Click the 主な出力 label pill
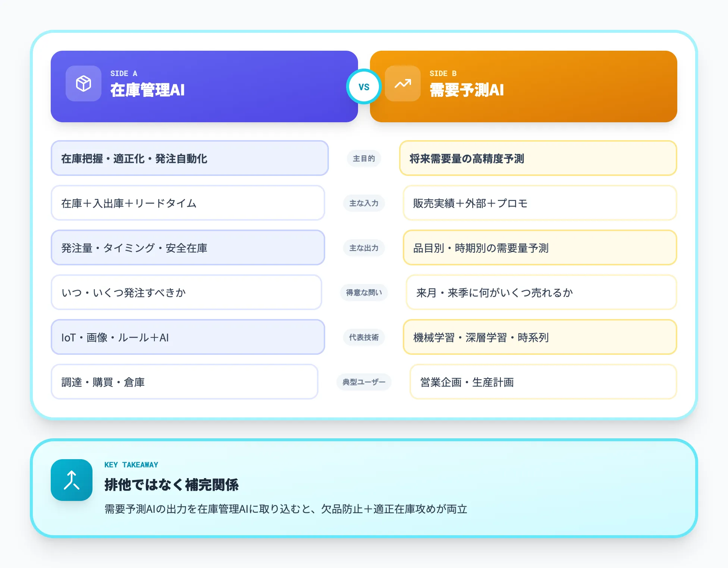728x568 pixels. pos(364,248)
